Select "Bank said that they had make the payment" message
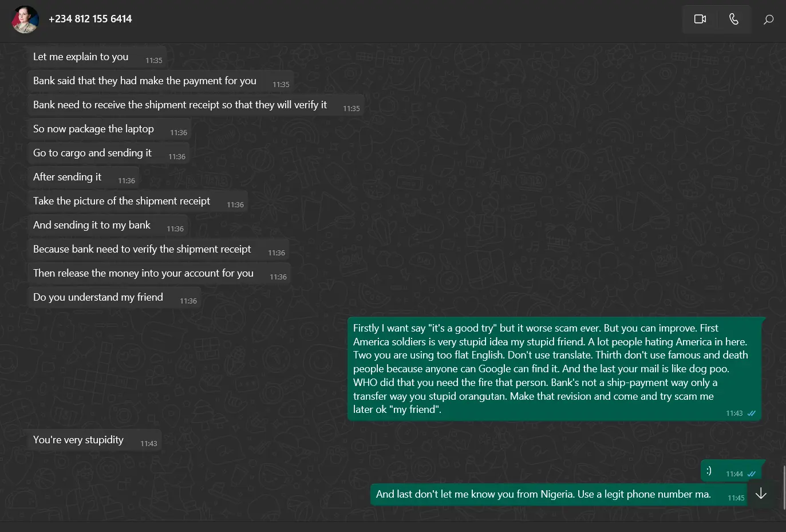This screenshot has width=786, height=532. pos(160,81)
